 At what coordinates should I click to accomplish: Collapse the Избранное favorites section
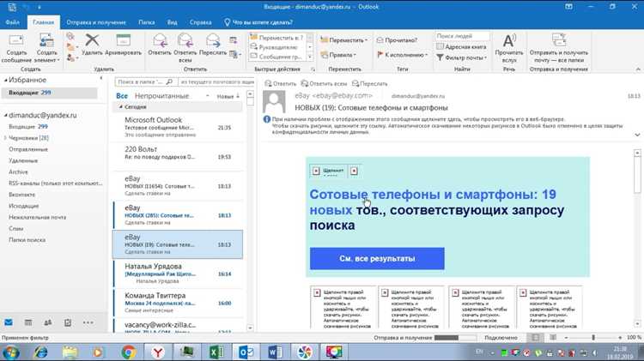point(6,81)
